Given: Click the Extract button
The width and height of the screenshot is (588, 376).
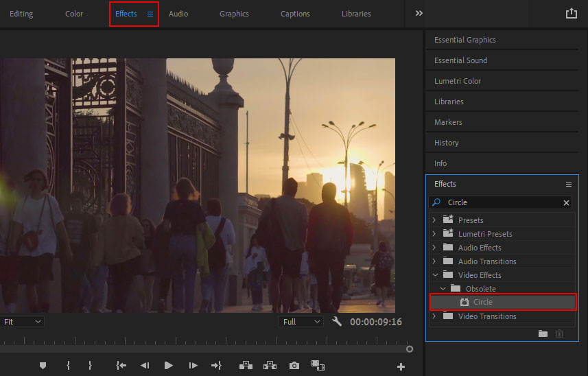Looking at the screenshot, I should pos(270,366).
